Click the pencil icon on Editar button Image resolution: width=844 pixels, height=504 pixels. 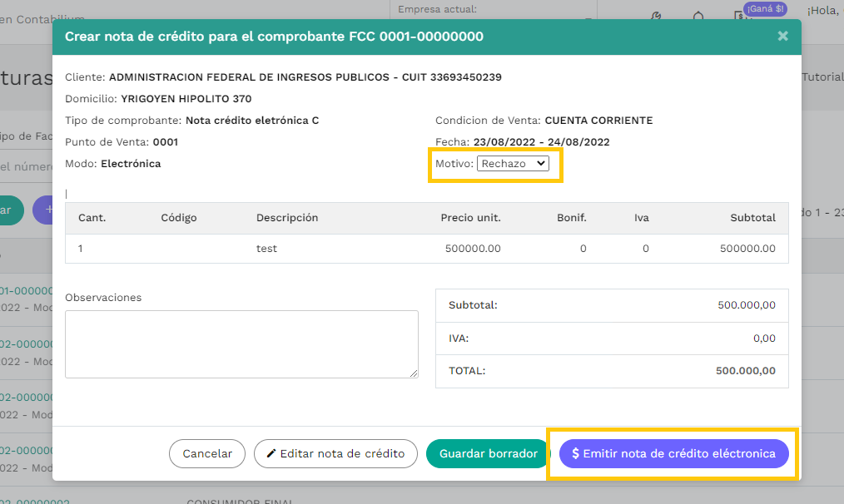(x=271, y=453)
